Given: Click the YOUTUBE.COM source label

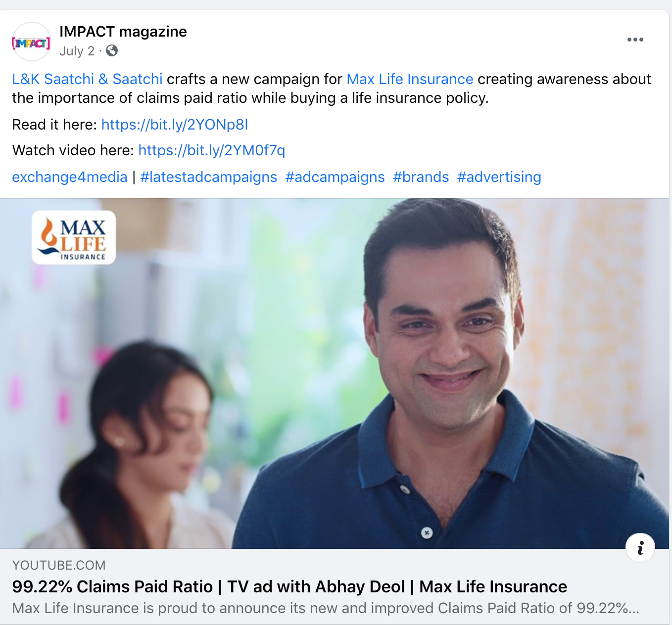Looking at the screenshot, I should (x=59, y=565).
